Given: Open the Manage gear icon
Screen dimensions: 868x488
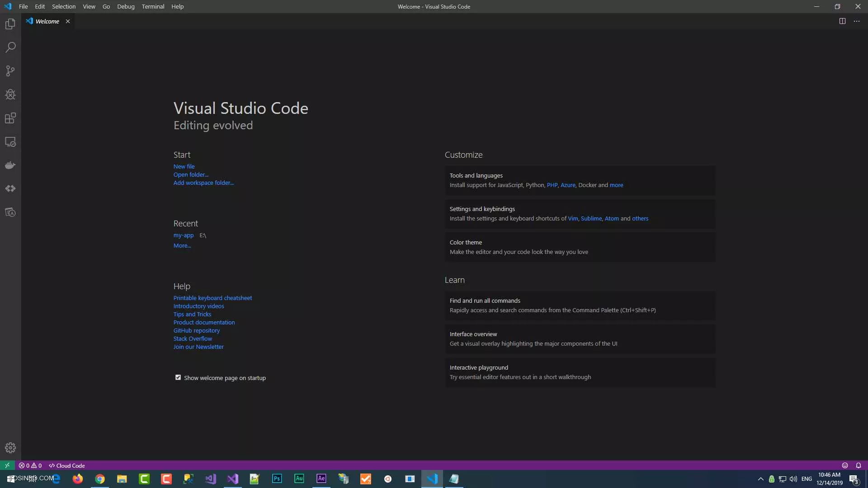Looking at the screenshot, I should [x=10, y=448].
